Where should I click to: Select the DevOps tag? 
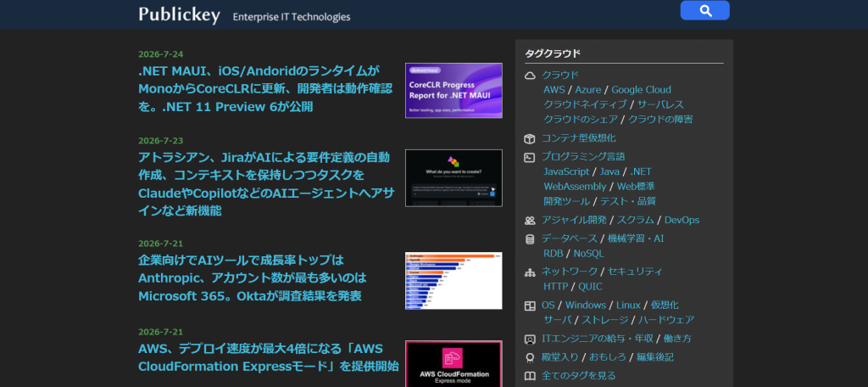point(682,220)
